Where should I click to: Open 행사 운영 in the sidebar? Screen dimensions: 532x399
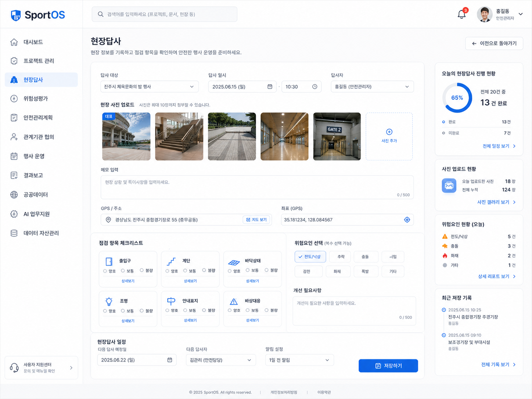coord(41,156)
